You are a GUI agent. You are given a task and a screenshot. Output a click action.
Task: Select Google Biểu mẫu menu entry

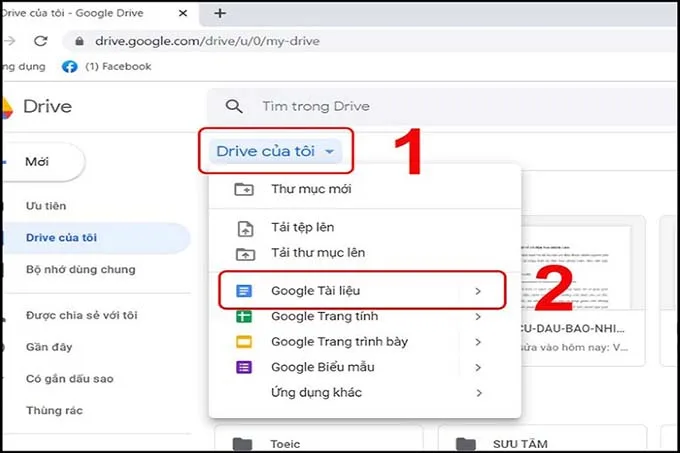[x=365, y=368]
